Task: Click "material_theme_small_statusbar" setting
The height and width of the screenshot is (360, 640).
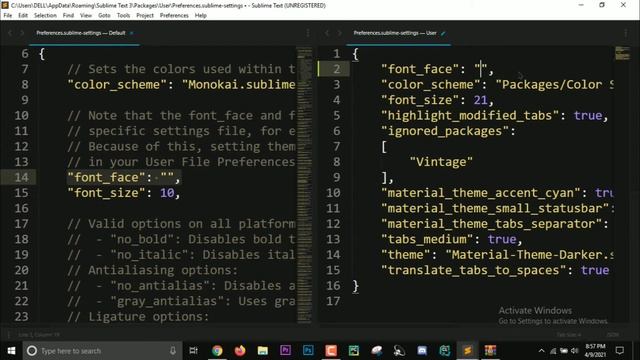Action: pos(495,208)
